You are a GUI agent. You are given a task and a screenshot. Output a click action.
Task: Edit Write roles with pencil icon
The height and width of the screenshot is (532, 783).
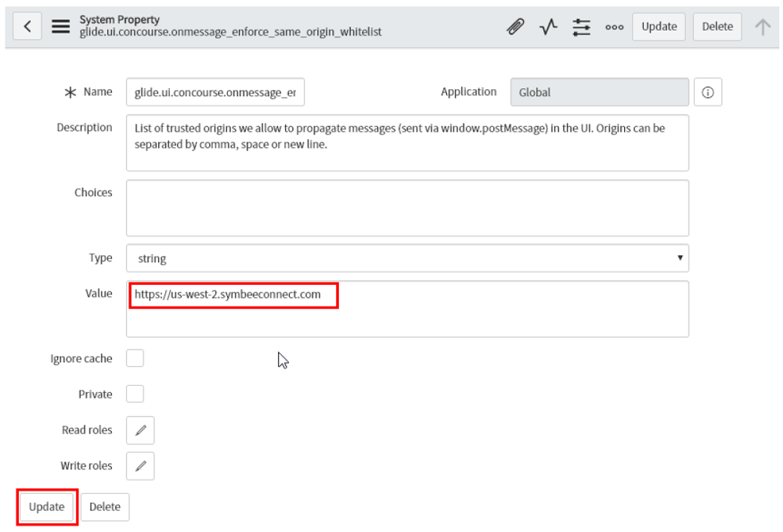[x=140, y=466]
